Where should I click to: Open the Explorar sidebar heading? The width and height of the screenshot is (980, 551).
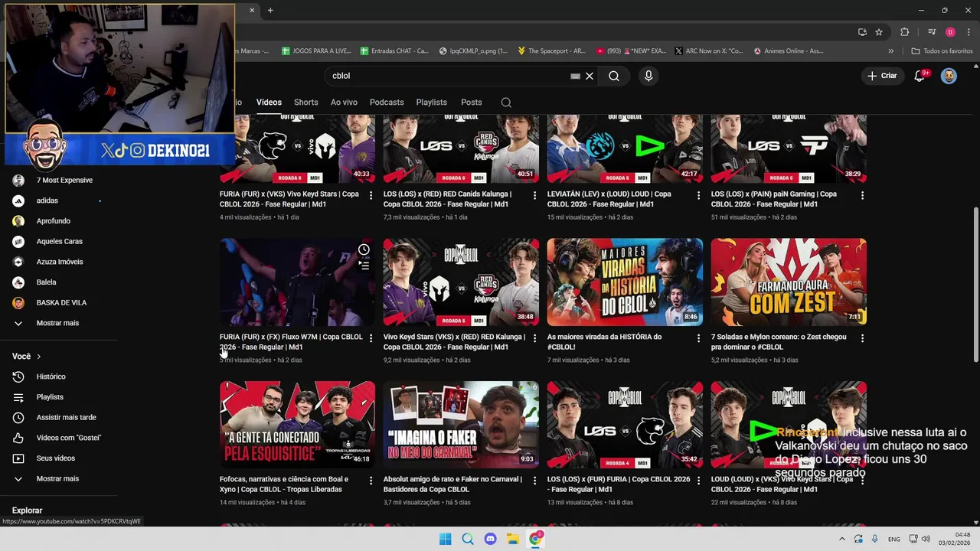[28, 510]
